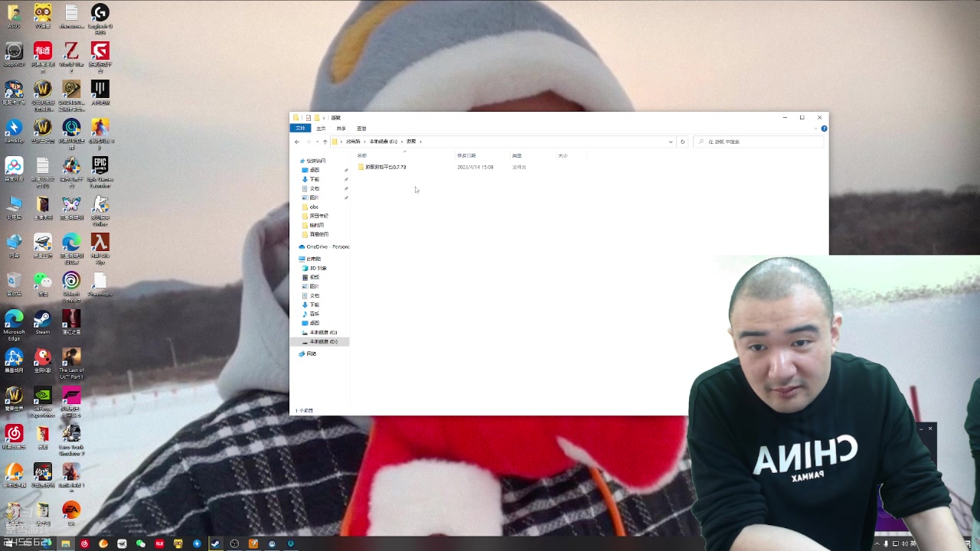Open the Logitech G HUB desktop icon
Viewport: 980px width, 551px height.
[x=100, y=19]
